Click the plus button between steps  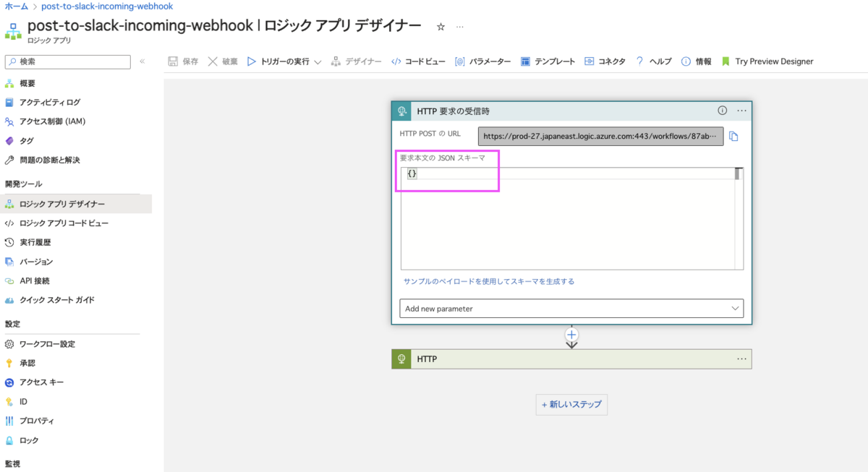click(571, 335)
